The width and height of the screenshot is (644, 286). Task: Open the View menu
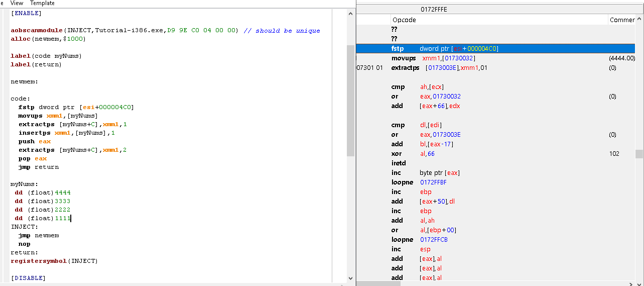point(17,3)
